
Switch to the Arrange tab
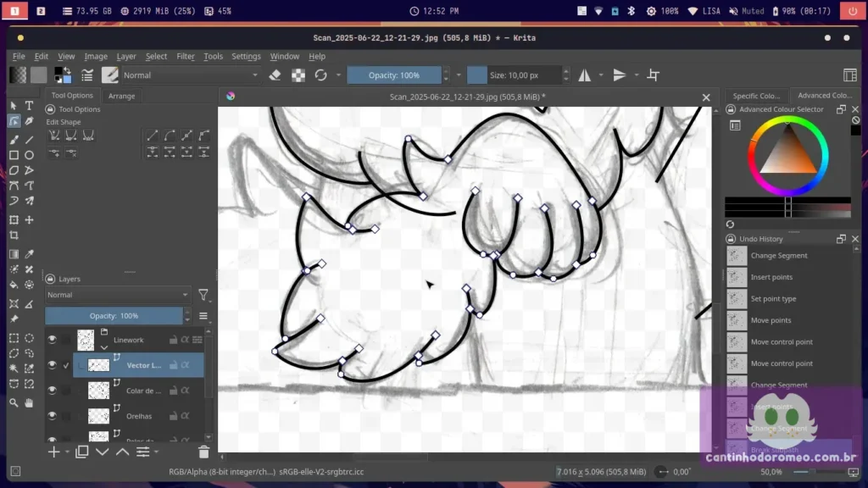coord(122,96)
